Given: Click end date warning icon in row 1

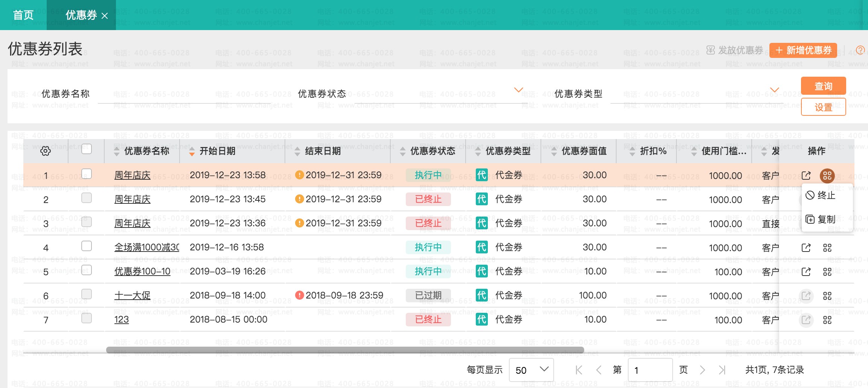Looking at the screenshot, I should point(299,175).
